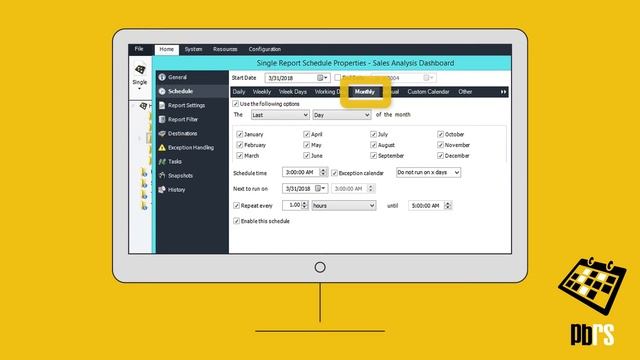Open the Next to run on calendar picker
The width and height of the screenshot is (640, 360).
click(x=320, y=189)
